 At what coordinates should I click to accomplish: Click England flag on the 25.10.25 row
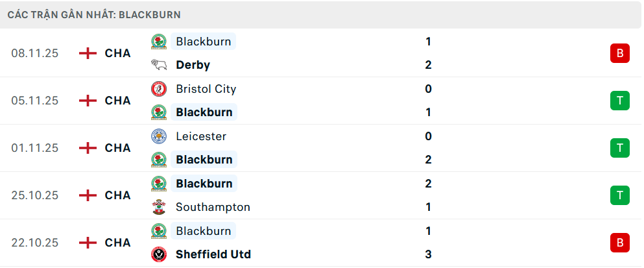[88, 195]
